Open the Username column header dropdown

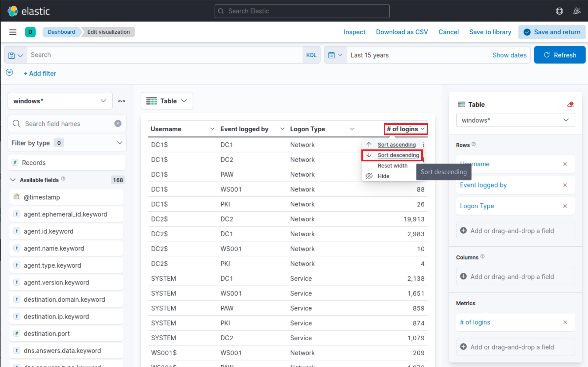[212, 129]
